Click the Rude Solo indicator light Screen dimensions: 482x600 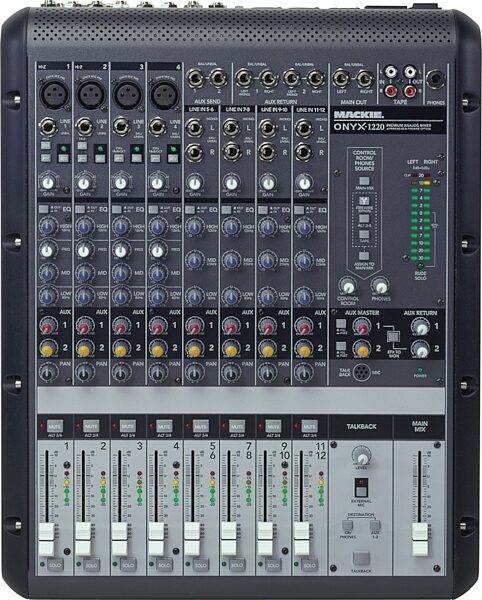tap(420, 266)
